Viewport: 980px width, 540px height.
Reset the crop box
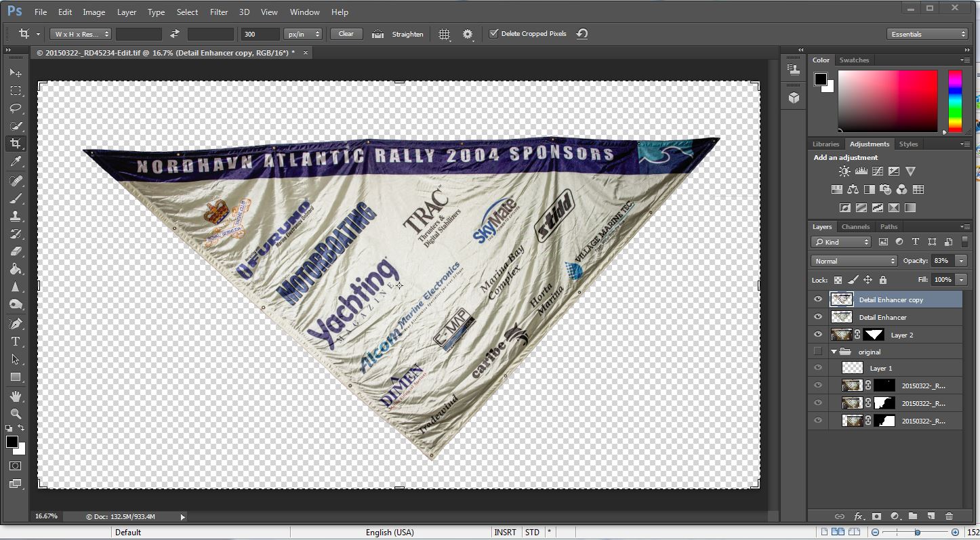(581, 34)
